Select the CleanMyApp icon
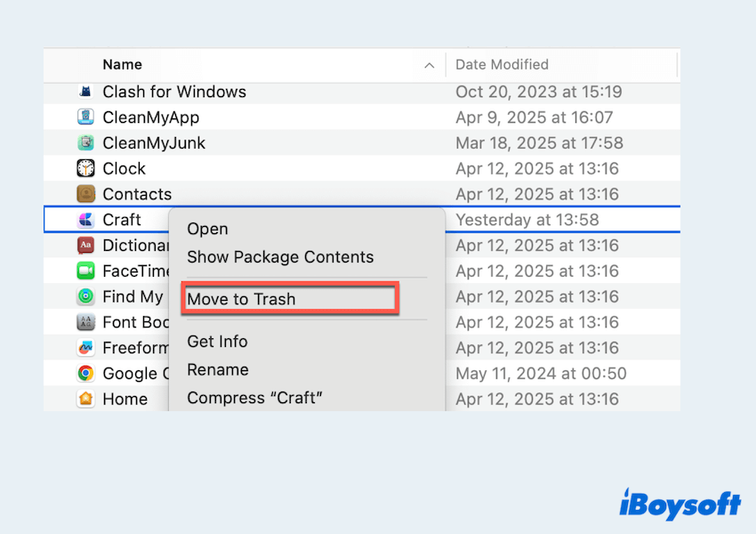The width and height of the screenshot is (756, 534). click(85, 117)
